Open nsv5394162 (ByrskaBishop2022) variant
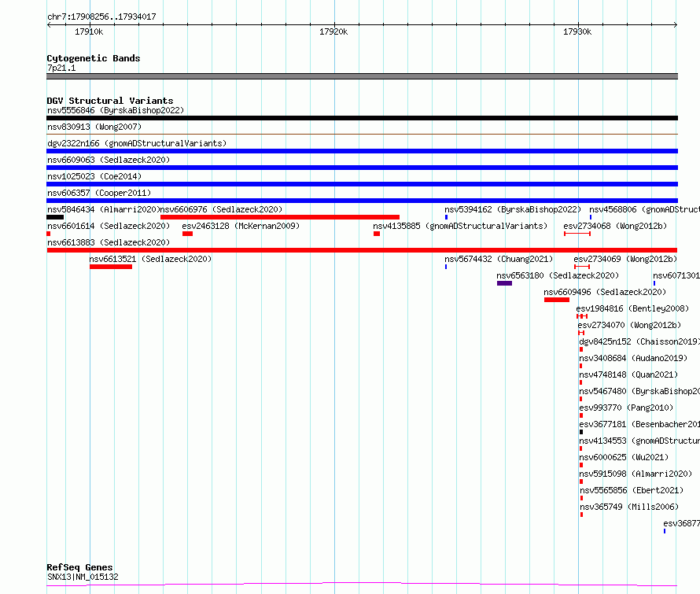The height and width of the screenshot is (594, 700). coord(513,209)
